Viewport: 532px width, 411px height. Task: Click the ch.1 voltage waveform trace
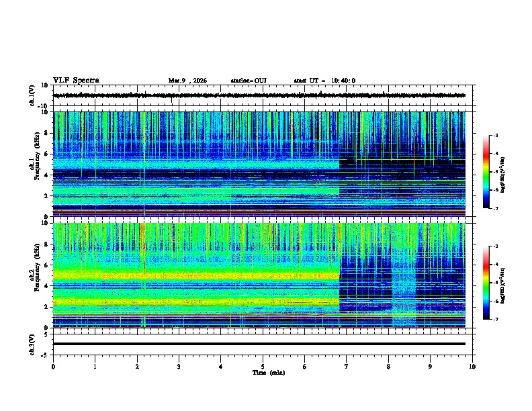tap(259, 95)
